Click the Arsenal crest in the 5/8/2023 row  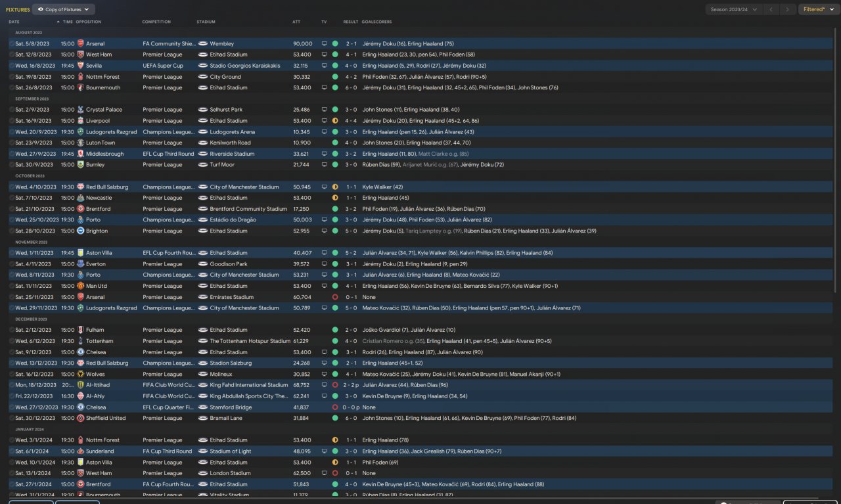(81, 43)
